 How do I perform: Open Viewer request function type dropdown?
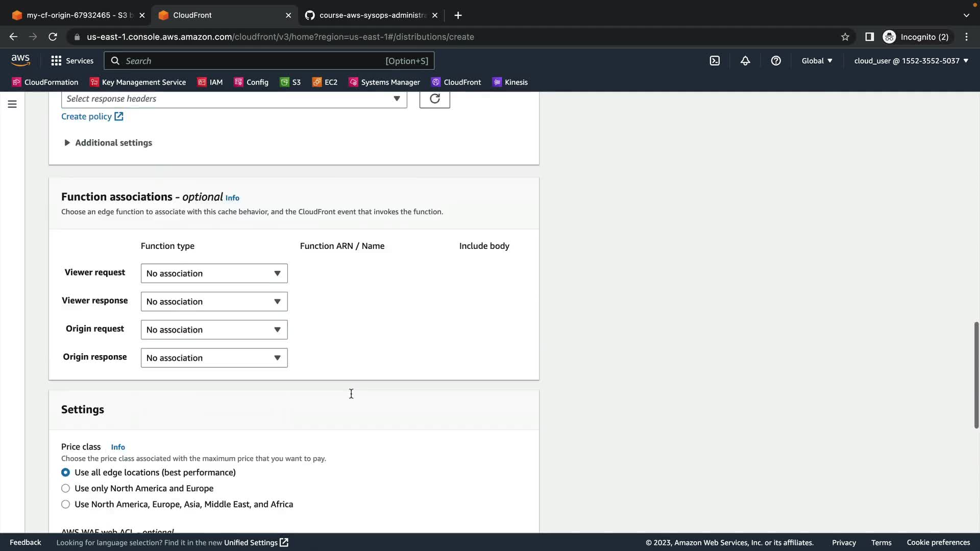214,273
